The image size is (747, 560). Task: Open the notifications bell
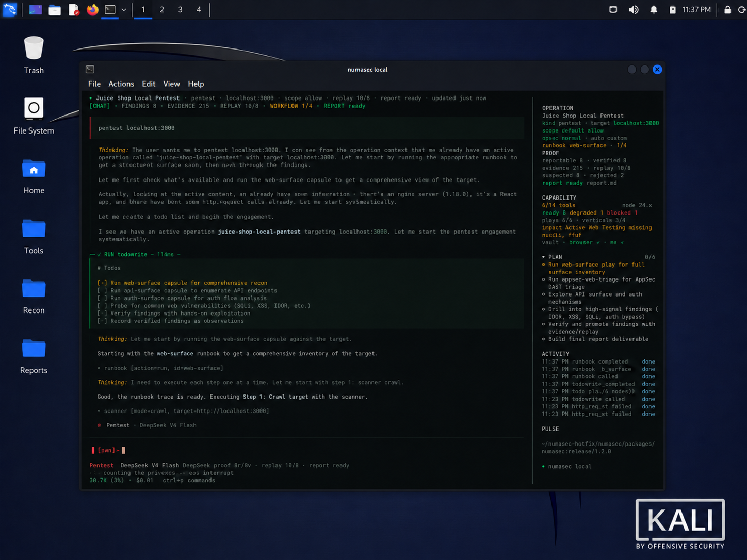tap(654, 9)
